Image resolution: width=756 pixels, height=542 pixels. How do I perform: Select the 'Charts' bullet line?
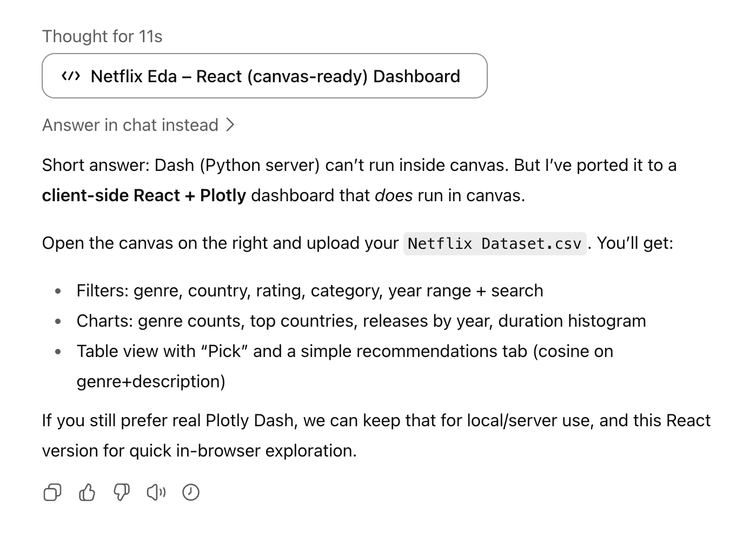361,321
